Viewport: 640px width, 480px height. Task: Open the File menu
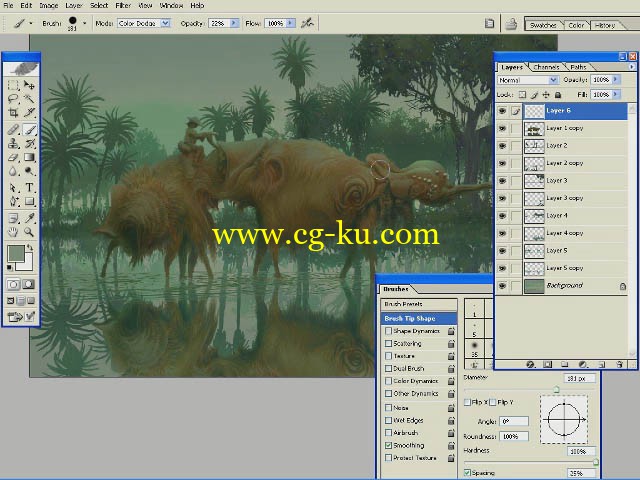coord(8,5)
